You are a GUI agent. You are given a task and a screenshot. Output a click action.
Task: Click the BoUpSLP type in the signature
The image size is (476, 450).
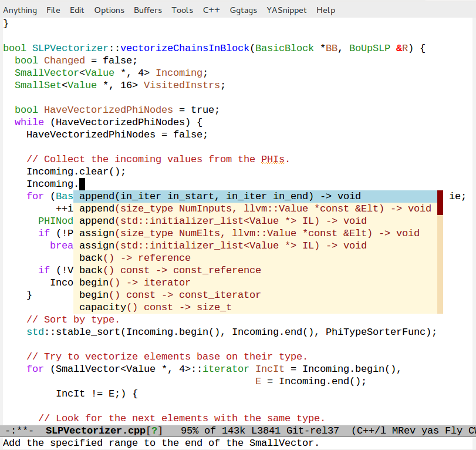369,48
